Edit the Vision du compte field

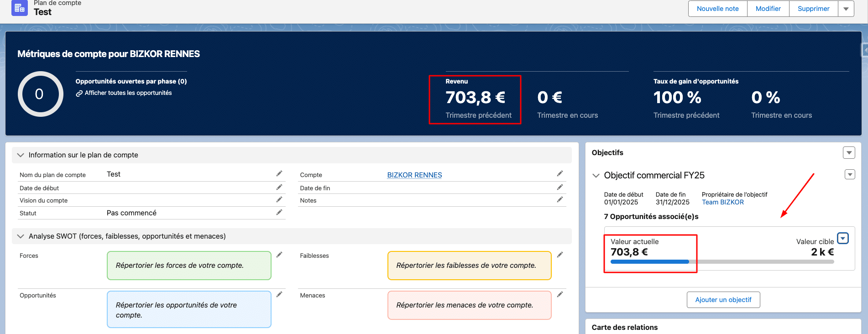click(x=279, y=200)
